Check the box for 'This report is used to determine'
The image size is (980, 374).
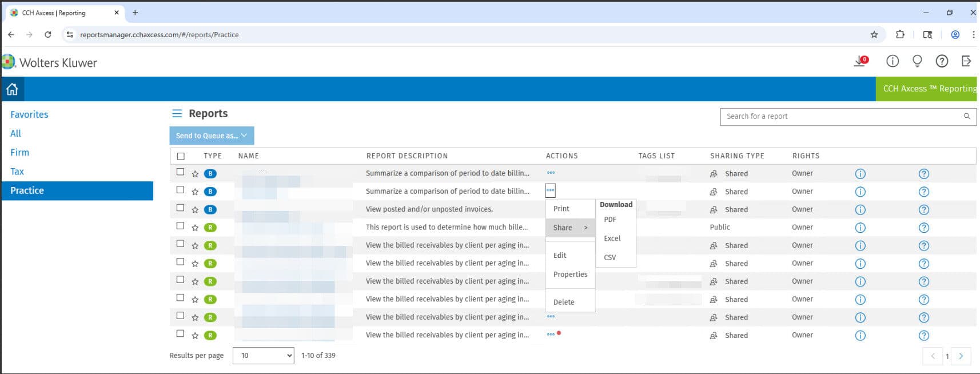181,226
